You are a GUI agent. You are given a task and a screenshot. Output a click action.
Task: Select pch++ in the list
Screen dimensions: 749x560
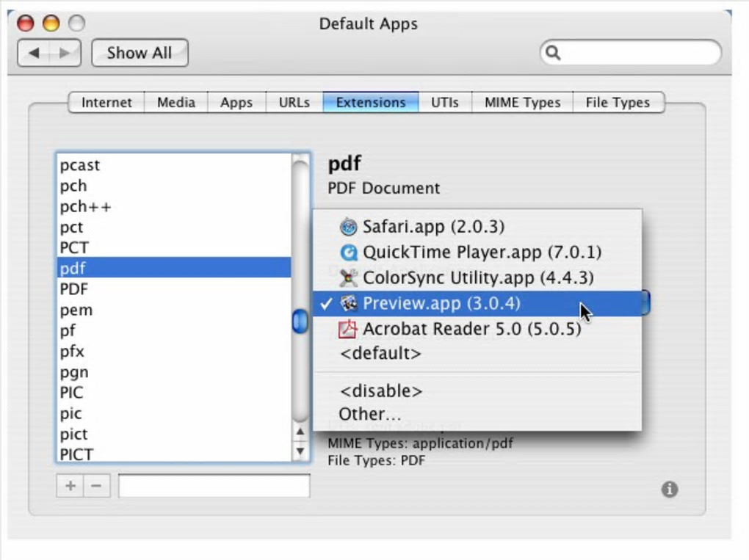[174, 207]
